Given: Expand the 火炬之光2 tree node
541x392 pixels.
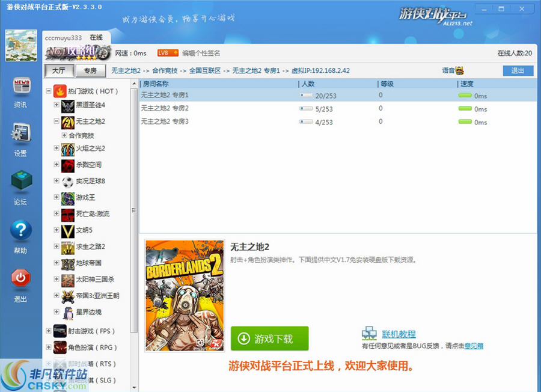Looking at the screenshot, I should coord(57,148).
